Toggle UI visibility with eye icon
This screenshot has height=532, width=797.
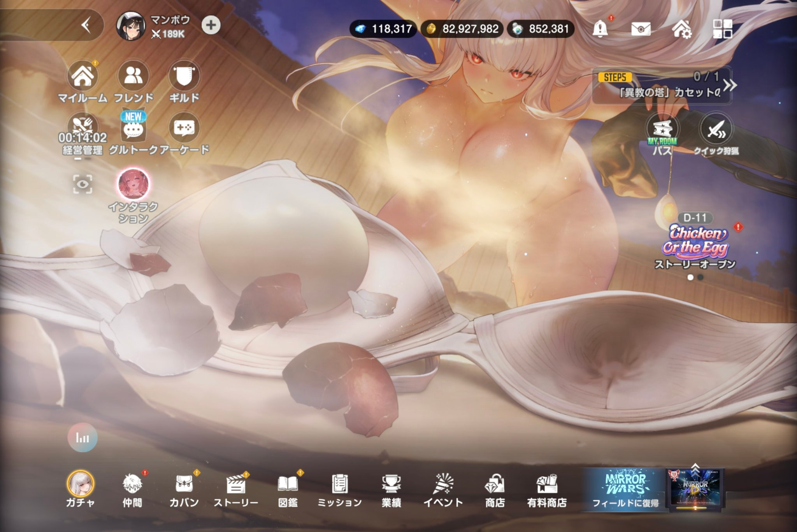(x=83, y=184)
